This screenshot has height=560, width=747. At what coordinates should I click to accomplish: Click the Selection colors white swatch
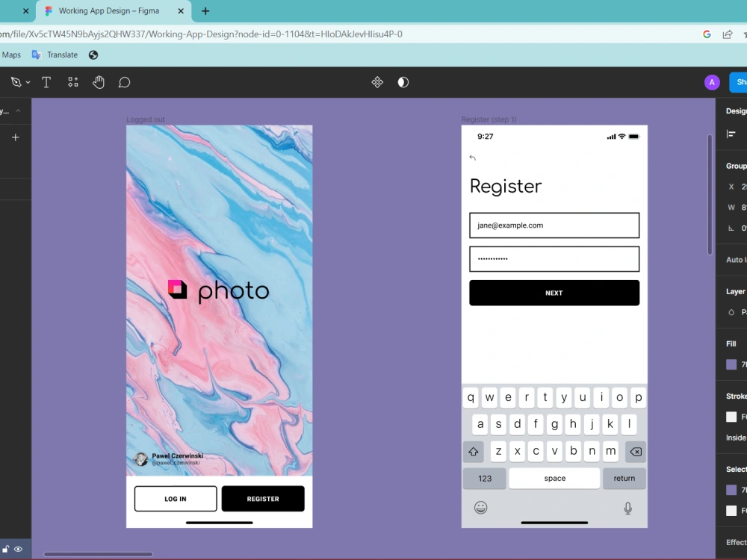click(731, 511)
